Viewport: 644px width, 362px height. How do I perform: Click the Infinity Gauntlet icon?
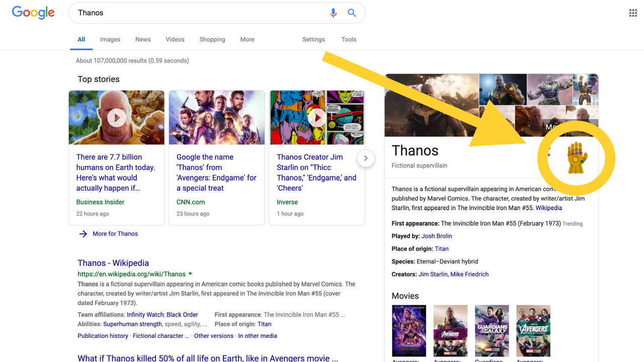tap(577, 158)
